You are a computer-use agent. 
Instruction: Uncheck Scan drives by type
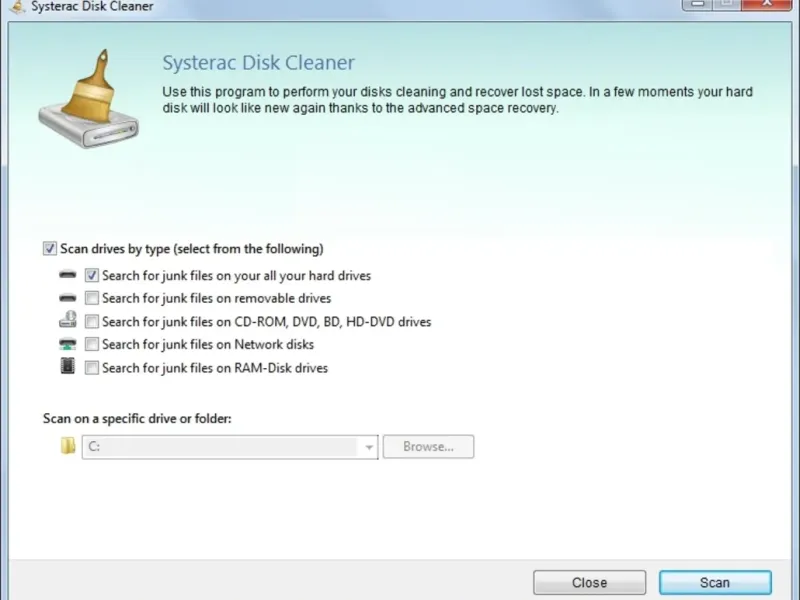pyautogui.click(x=49, y=248)
